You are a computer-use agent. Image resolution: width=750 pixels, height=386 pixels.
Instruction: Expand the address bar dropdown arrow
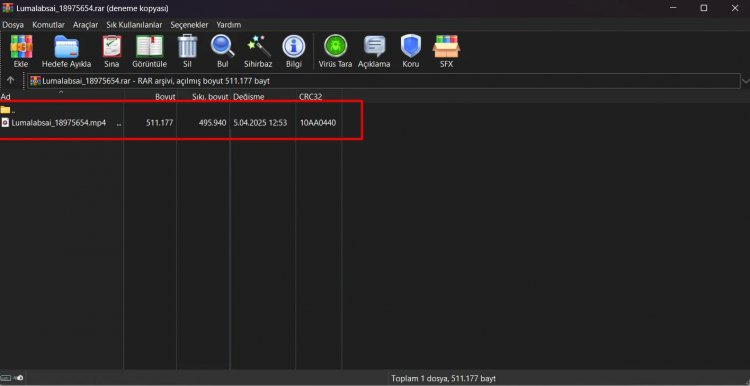[x=745, y=81]
